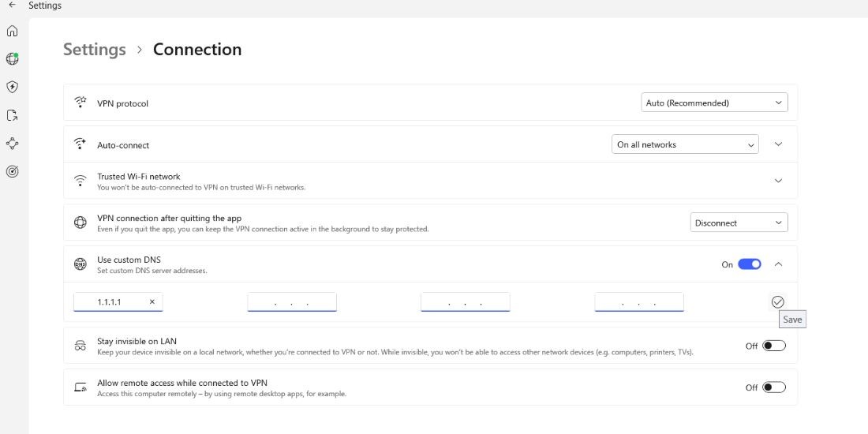Open the Disconnect dropdown for quitting app
This screenshot has width=868, height=434.
coord(739,223)
